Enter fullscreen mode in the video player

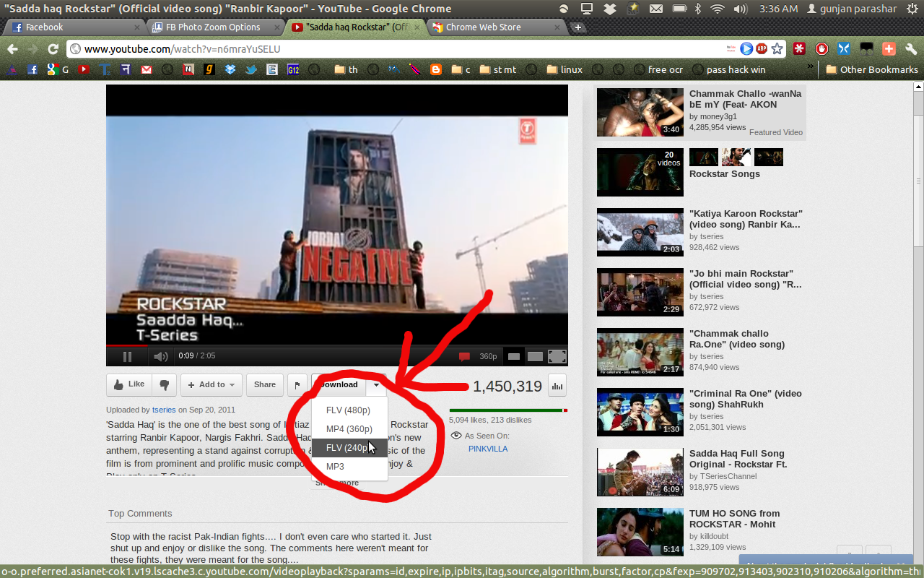pyautogui.click(x=557, y=356)
